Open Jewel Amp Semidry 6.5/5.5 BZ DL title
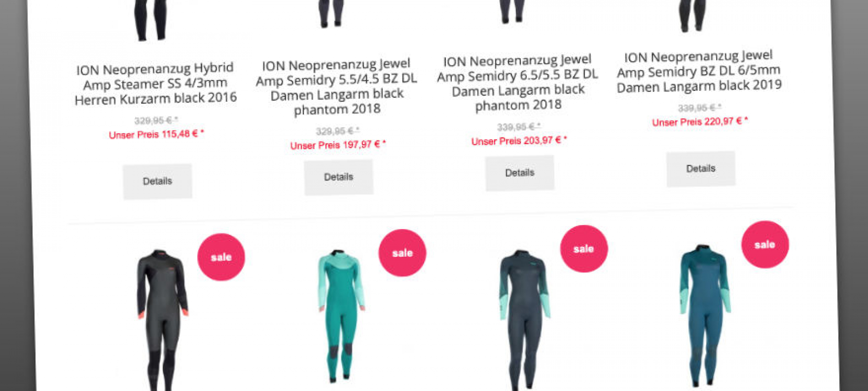The width and height of the screenshot is (868, 391). [518, 83]
